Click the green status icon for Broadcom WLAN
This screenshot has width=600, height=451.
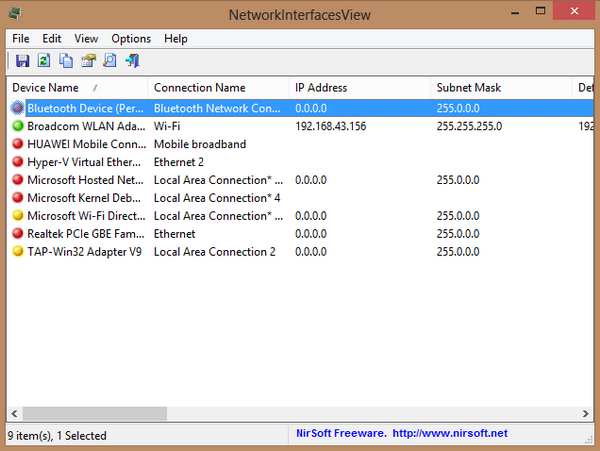coord(18,126)
